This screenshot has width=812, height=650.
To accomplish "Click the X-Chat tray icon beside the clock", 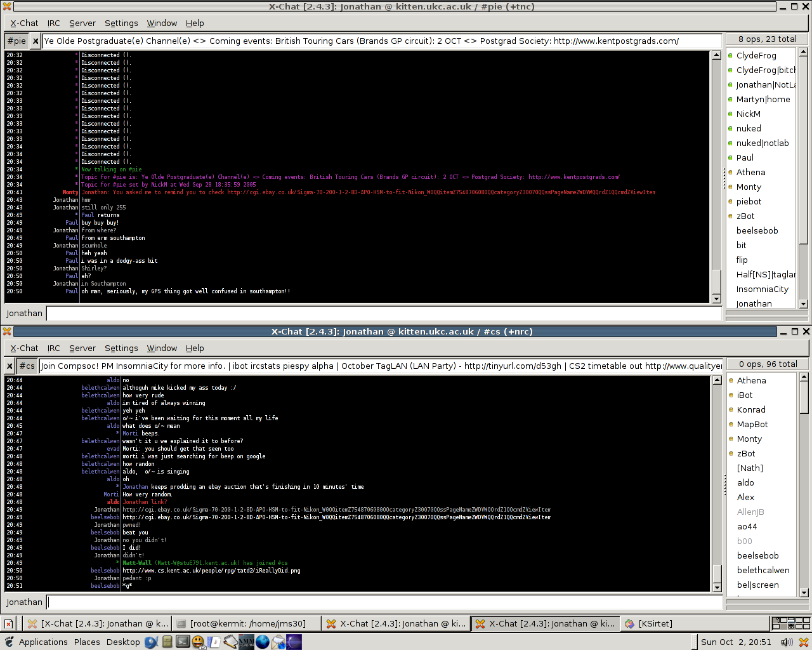I will click(803, 642).
